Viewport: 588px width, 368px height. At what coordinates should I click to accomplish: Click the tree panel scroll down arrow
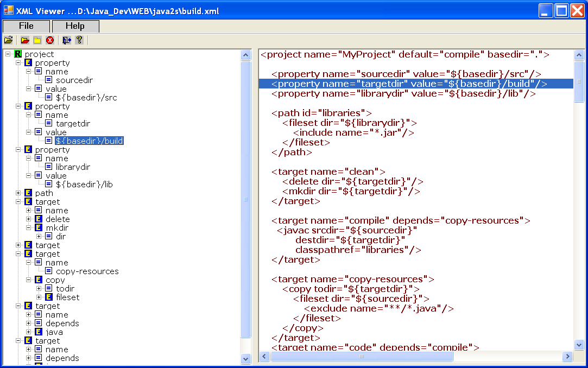click(x=245, y=358)
